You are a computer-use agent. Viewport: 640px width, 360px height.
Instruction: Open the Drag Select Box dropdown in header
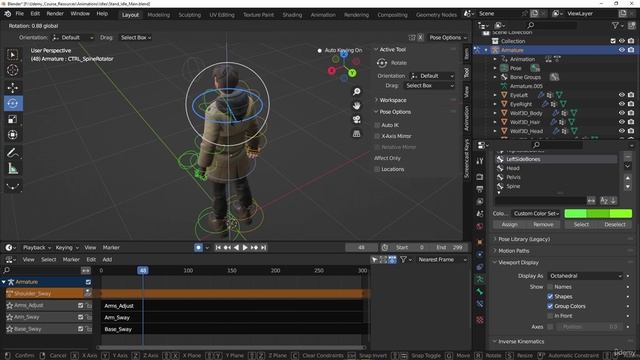(x=136, y=38)
